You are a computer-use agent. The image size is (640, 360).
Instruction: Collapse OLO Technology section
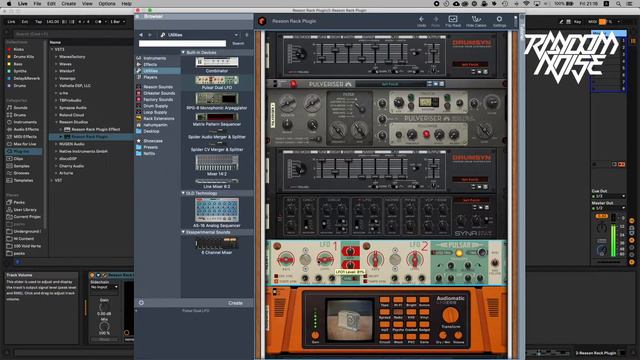(x=183, y=193)
